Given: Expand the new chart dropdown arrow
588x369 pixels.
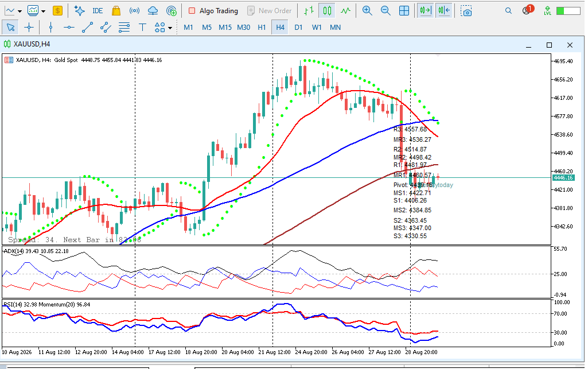Looking at the screenshot, I should pyautogui.click(x=20, y=11).
